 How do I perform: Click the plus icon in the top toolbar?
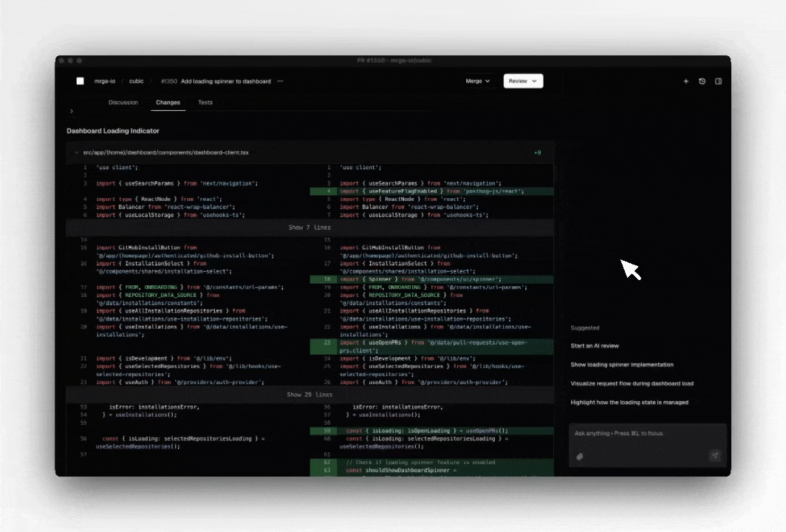coord(686,81)
